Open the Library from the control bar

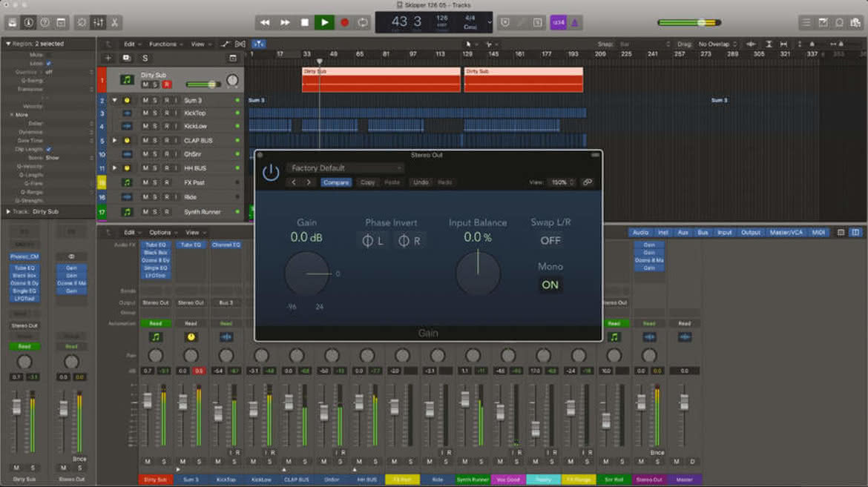12,23
